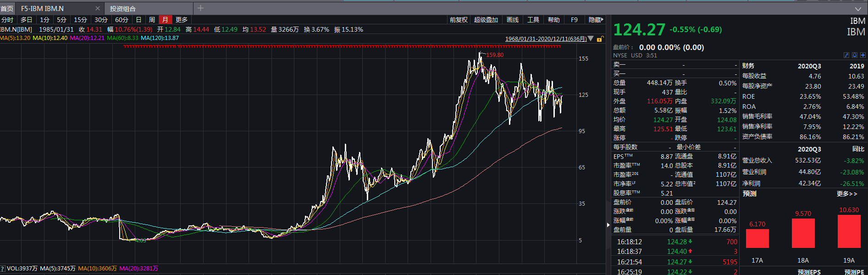Image resolution: width=868 pixels, height=275 pixels.
Task: Switch chart to 15分 period
Action: [x=80, y=20]
